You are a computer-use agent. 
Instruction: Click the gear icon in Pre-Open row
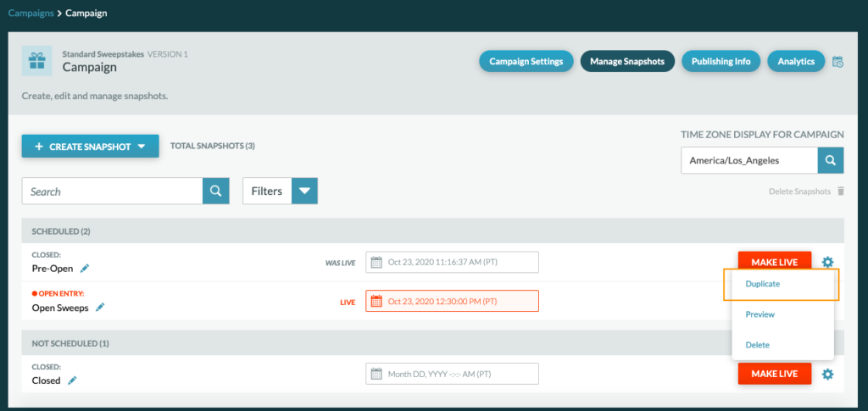[827, 263]
